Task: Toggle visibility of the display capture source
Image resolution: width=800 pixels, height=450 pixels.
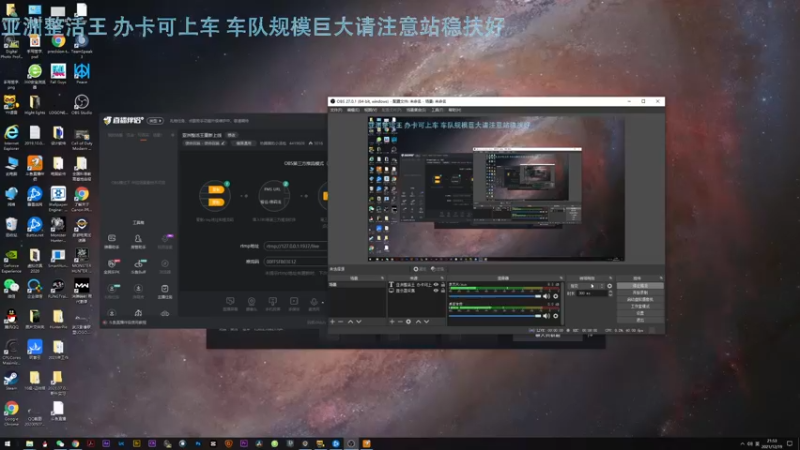Action: [x=436, y=291]
